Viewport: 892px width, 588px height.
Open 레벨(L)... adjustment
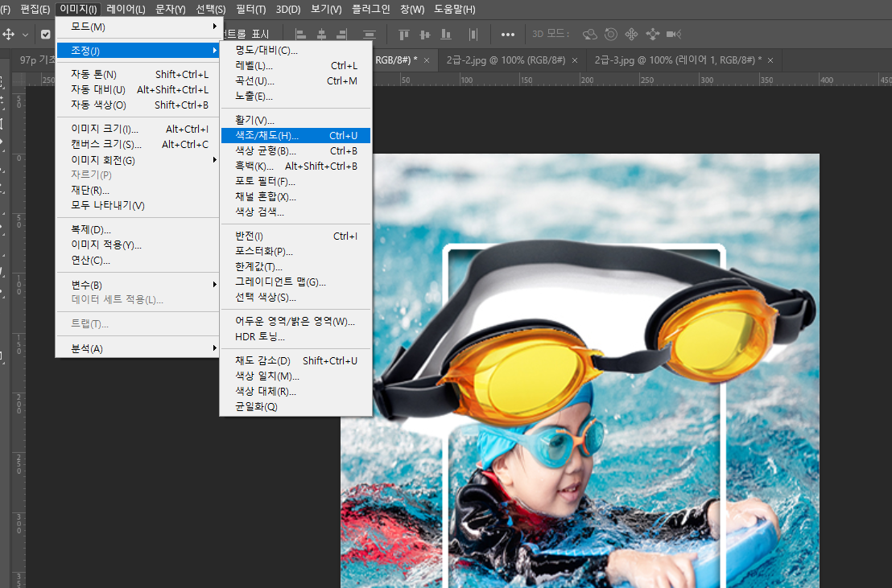click(x=295, y=65)
